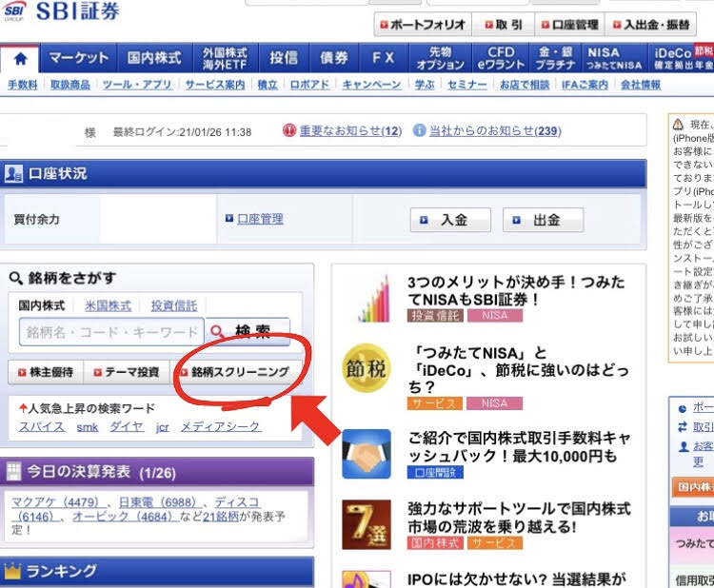Open the 強力なサポートツール article headline
714x588 pixels.
(x=519, y=518)
